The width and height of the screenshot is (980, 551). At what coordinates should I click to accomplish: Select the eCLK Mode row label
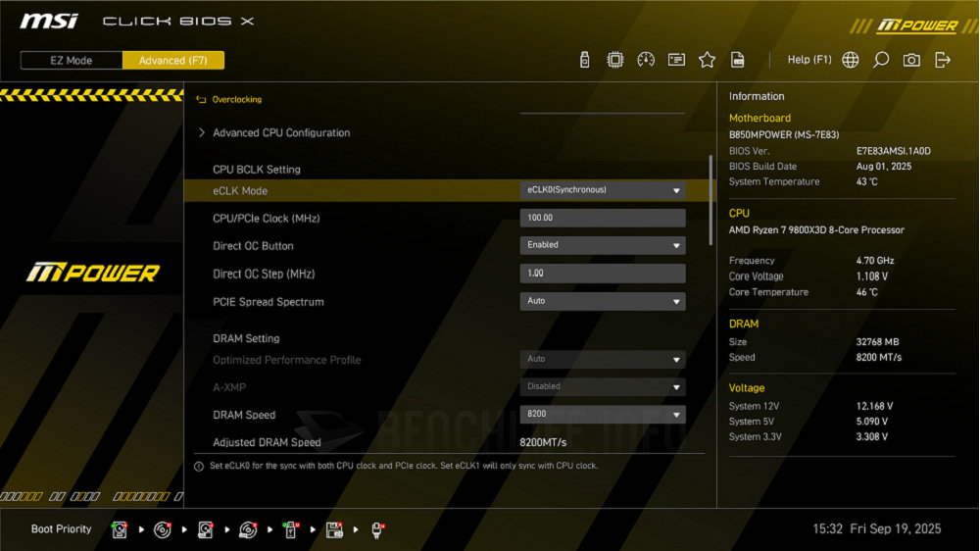tap(240, 191)
